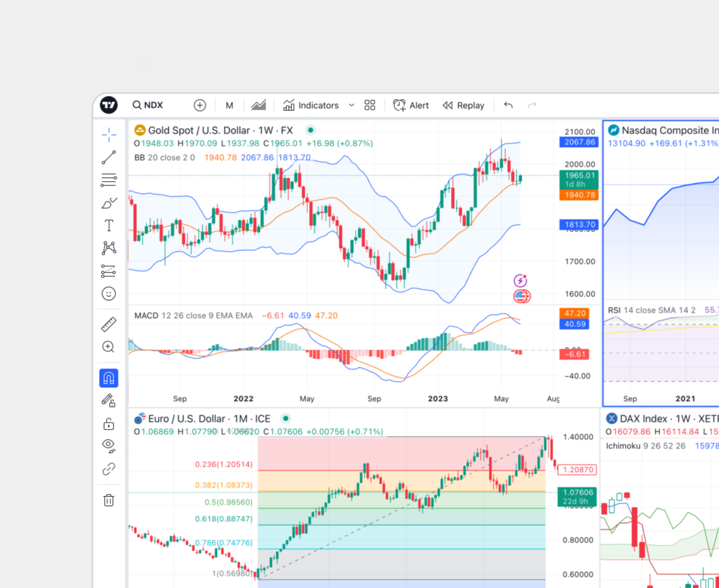Click the TradingView logo
Viewport: 719px width, 588px height.
coord(108,105)
